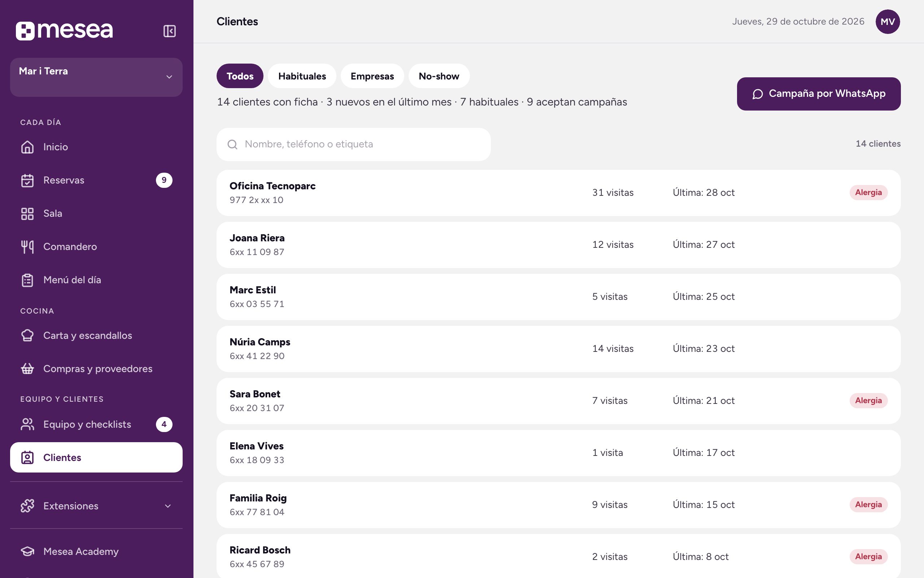Click the Reservas calendar icon

[27, 180]
